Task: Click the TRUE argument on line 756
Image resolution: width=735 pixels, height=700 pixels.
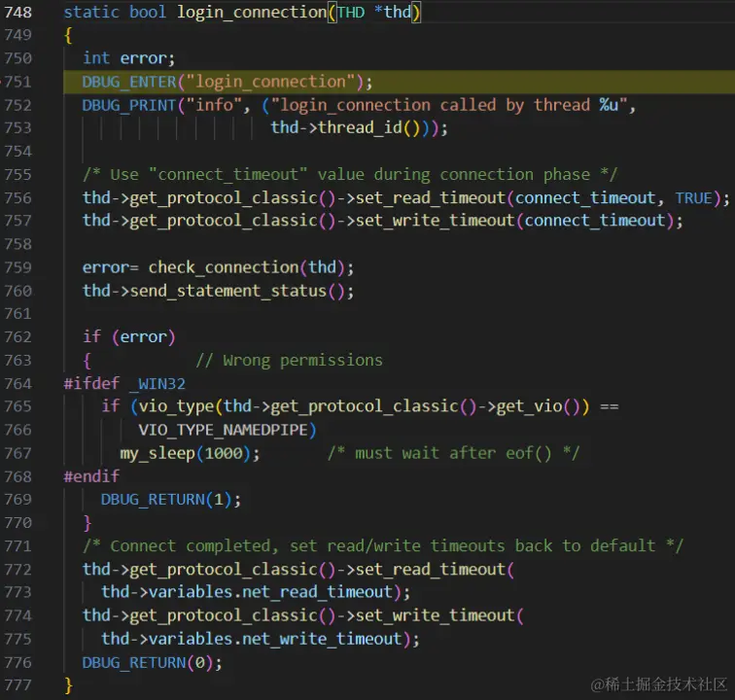Action: (x=693, y=198)
